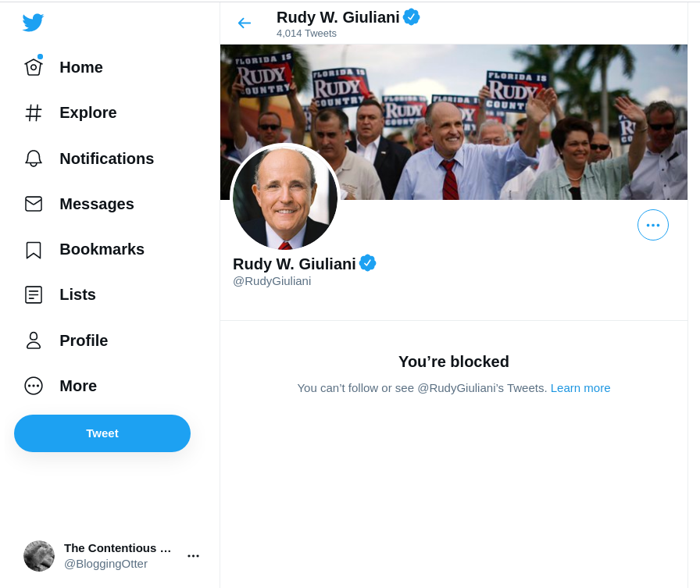This screenshot has height=588, width=700.
Task: Select the Bookmarks label in navigation
Action: (102, 249)
